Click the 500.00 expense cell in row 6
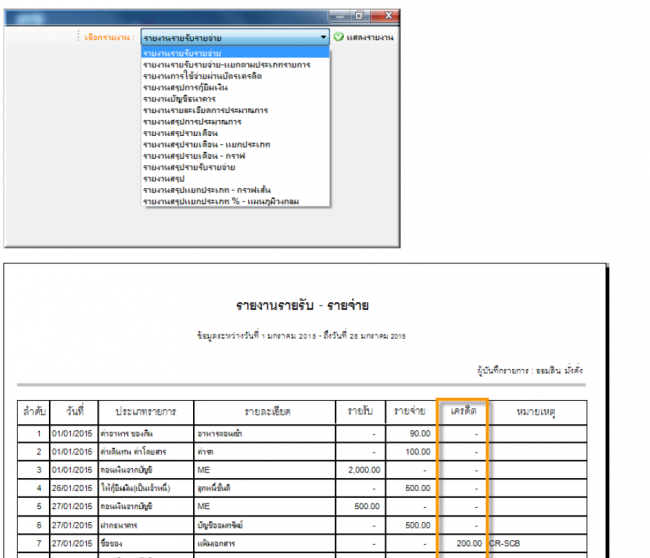 point(410,525)
